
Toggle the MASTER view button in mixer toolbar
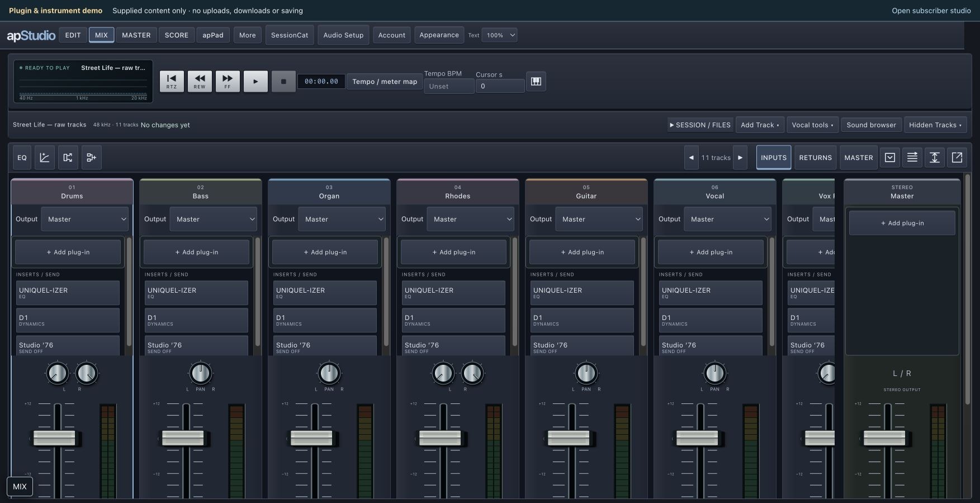pyautogui.click(x=859, y=158)
